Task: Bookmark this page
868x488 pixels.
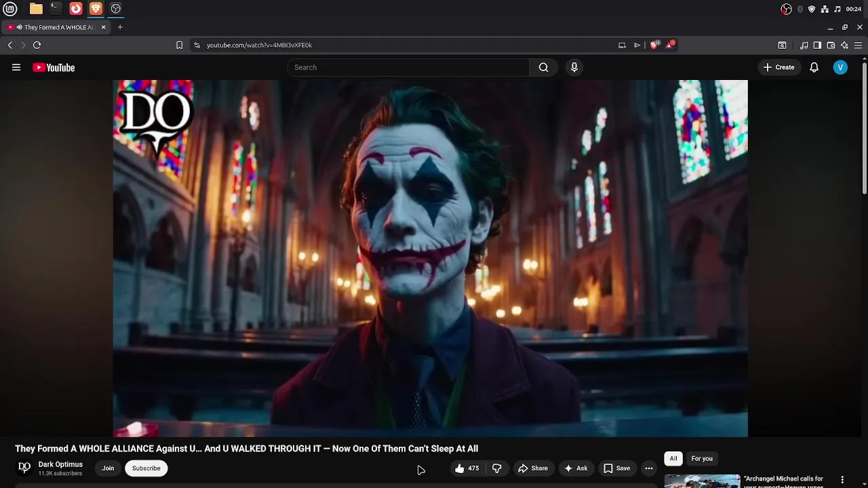Action: tap(179, 45)
